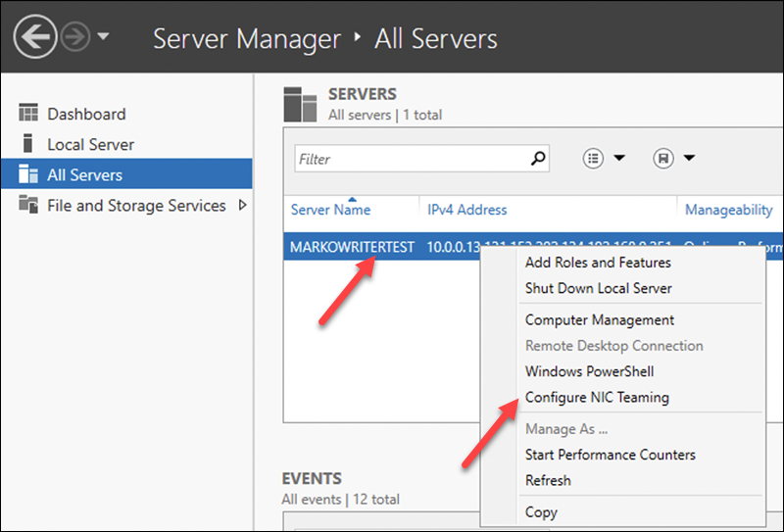784x532 pixels.
Task: Open the saved queries dropdown arrow
Action: click(x=690, y=158)
